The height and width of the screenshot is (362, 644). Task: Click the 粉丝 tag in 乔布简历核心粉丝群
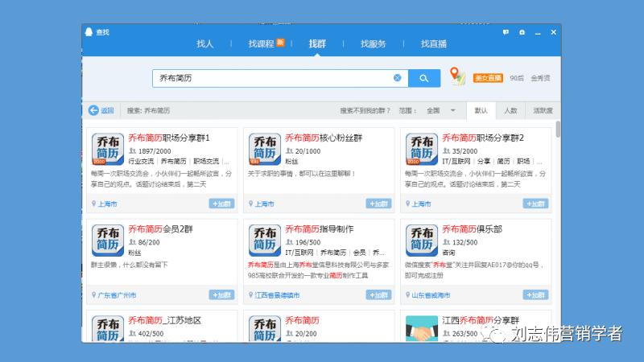291,162
